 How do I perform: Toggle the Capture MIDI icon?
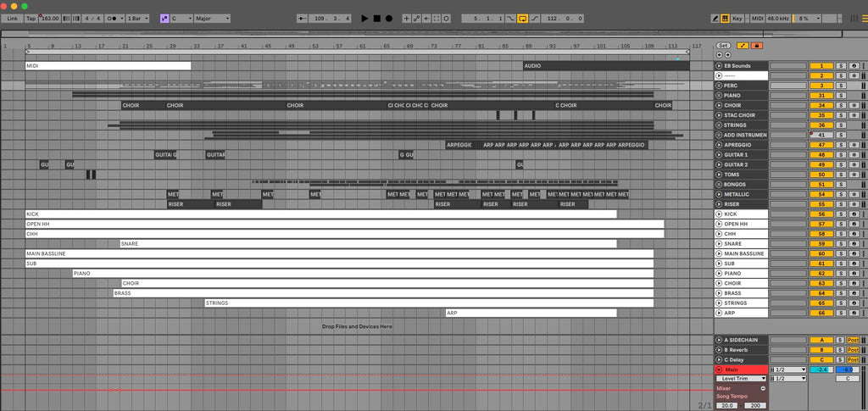coord(437,19)
